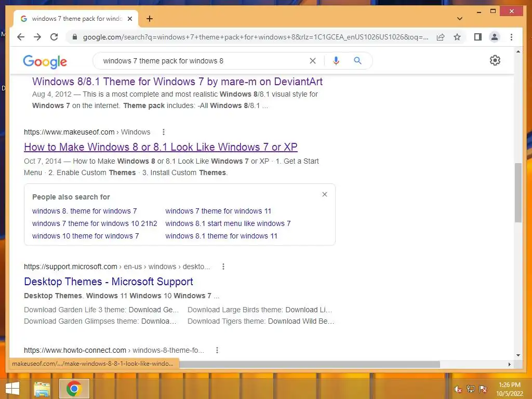Open the taskbar clock and date
Image resolution: width=532 pixels, height=399 pixels.
click(509, 389)
